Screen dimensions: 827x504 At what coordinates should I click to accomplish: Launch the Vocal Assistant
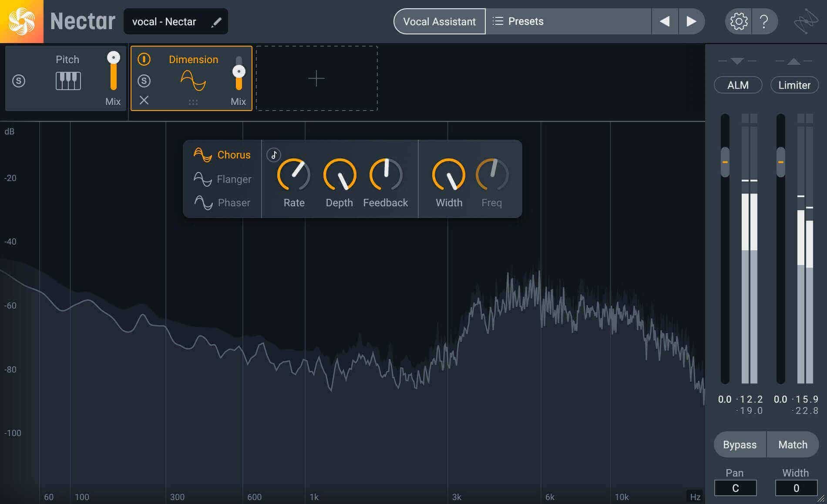pos(439,21)
